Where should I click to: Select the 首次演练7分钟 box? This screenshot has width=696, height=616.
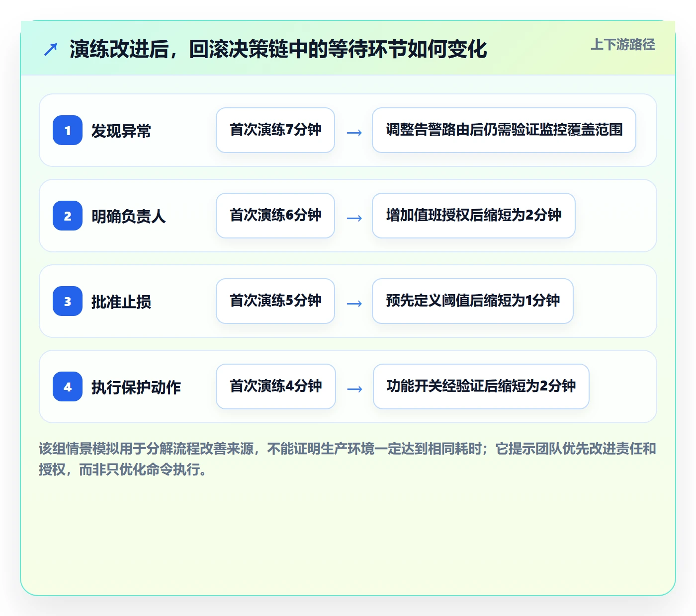275,130
